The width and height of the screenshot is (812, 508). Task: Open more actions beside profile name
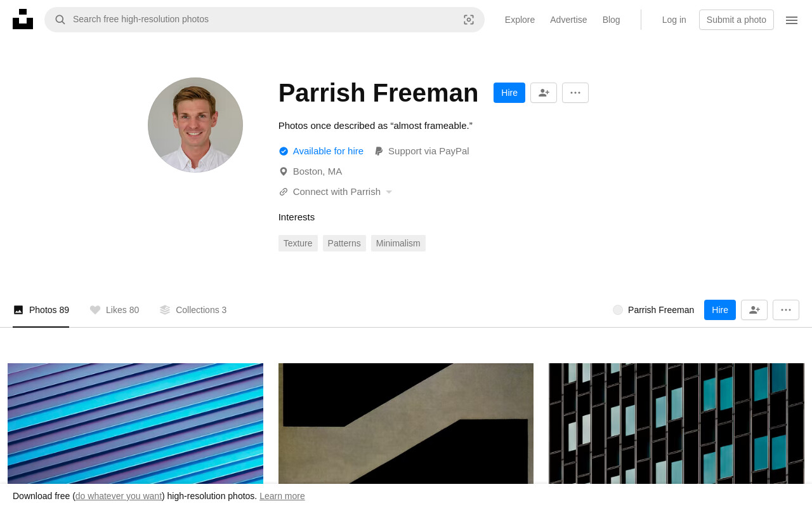[575, 93]
